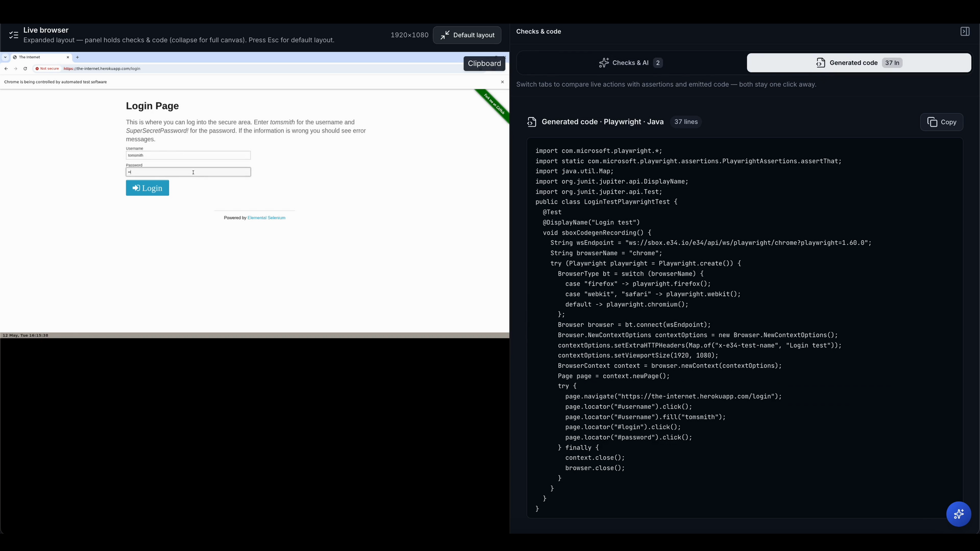Click the Fork me on GitHub ribbon
The image size is (980, 551).
[493, 105]
